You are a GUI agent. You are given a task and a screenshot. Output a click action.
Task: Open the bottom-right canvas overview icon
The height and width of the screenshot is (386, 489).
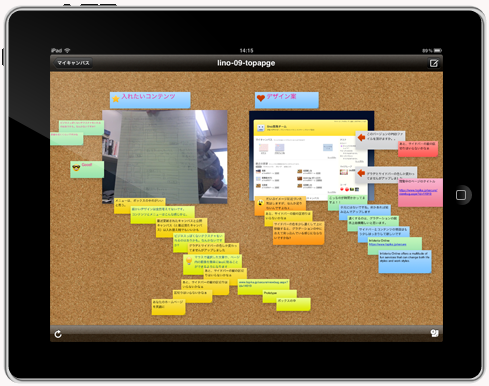[434, 333]
